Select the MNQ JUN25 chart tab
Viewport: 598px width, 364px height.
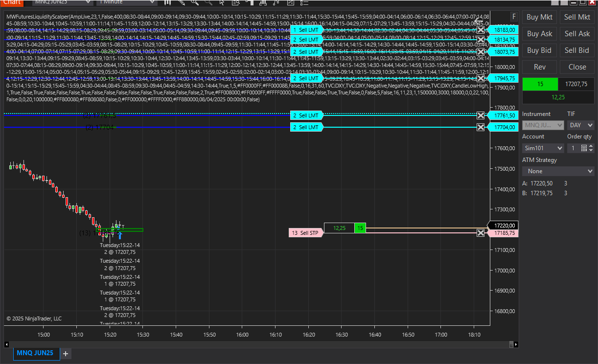click(37, 353)
